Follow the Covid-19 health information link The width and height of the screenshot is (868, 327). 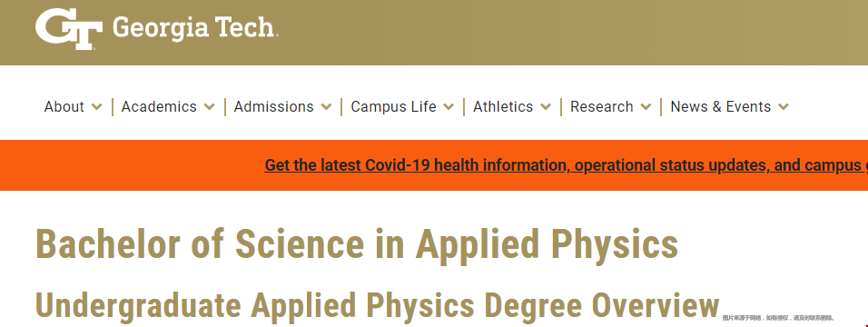click(x=566, y=165)
